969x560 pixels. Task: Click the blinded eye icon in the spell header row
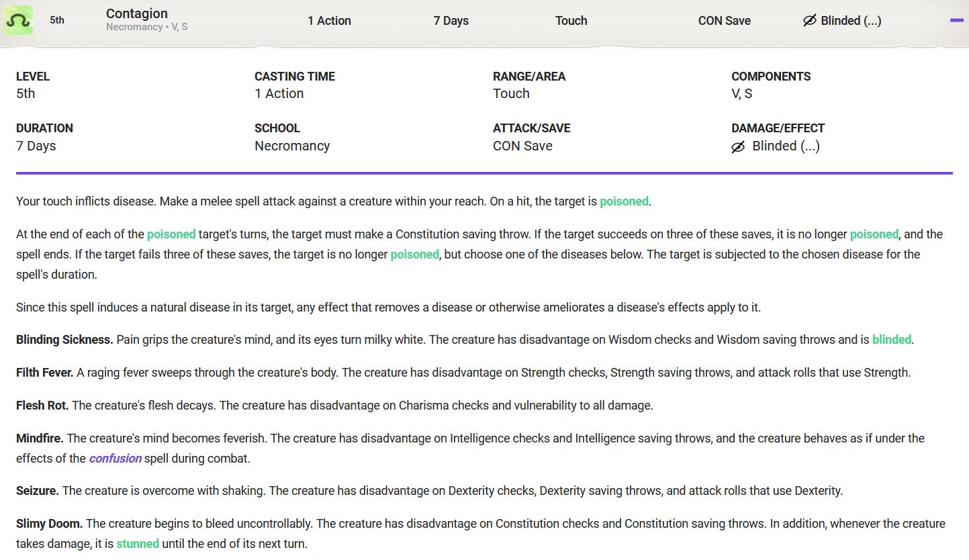tap(810, 21)
